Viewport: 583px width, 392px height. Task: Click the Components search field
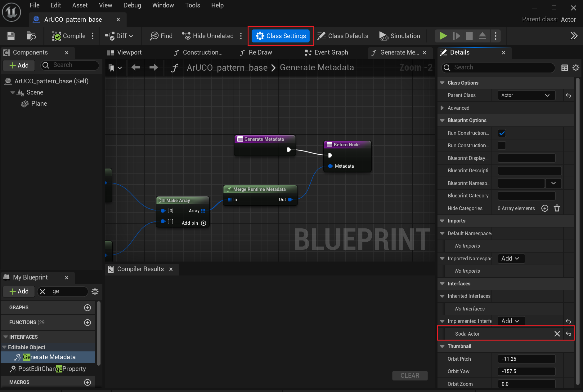pos(70,65)
